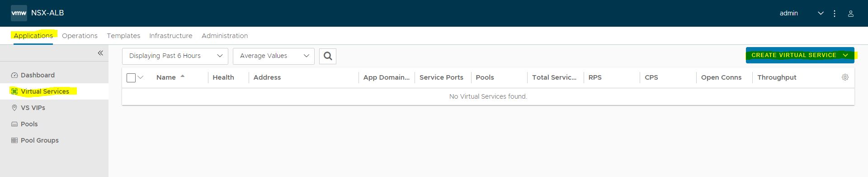The width and height of the screenshot is (868, 177).
Task: Expand the arrow beside select-all checkbox
Action: click(x=141, y=77)
